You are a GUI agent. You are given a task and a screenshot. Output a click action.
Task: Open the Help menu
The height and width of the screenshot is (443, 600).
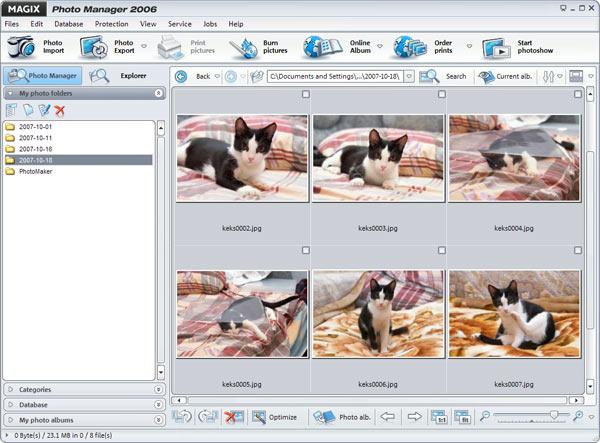point(236,24)
